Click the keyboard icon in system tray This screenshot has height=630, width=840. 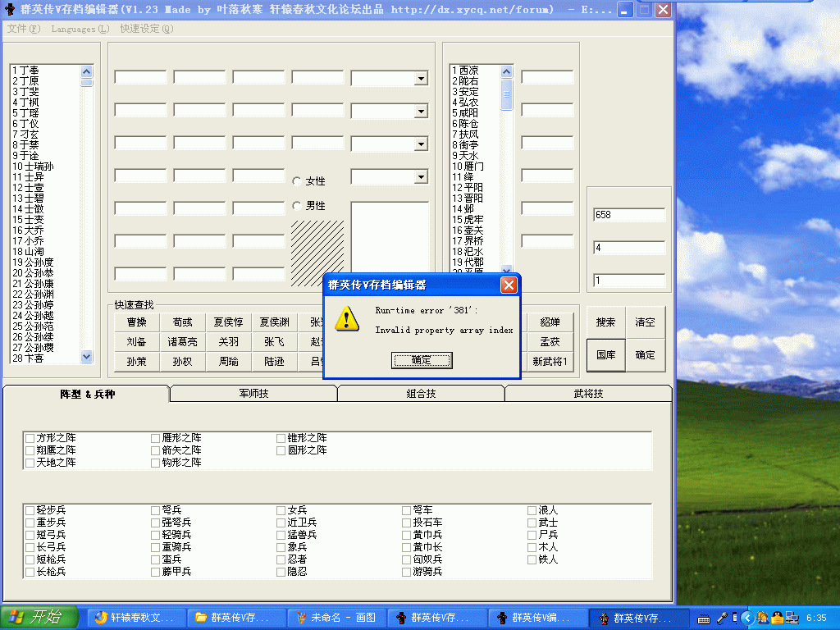tap(703, 618)
